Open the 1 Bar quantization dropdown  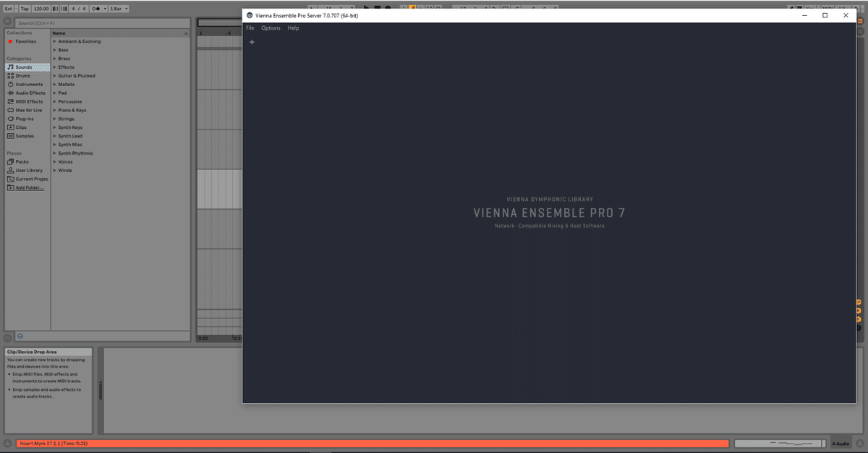click(x=119, y=9)
